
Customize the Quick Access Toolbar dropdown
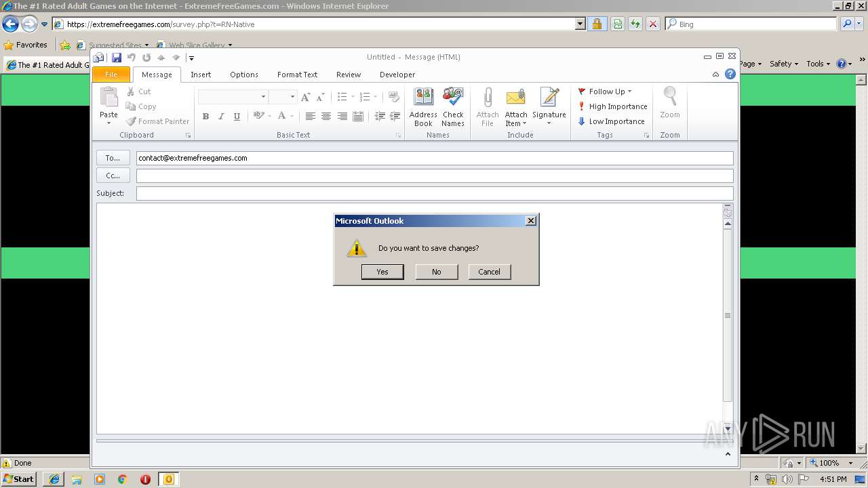[191, 58]
